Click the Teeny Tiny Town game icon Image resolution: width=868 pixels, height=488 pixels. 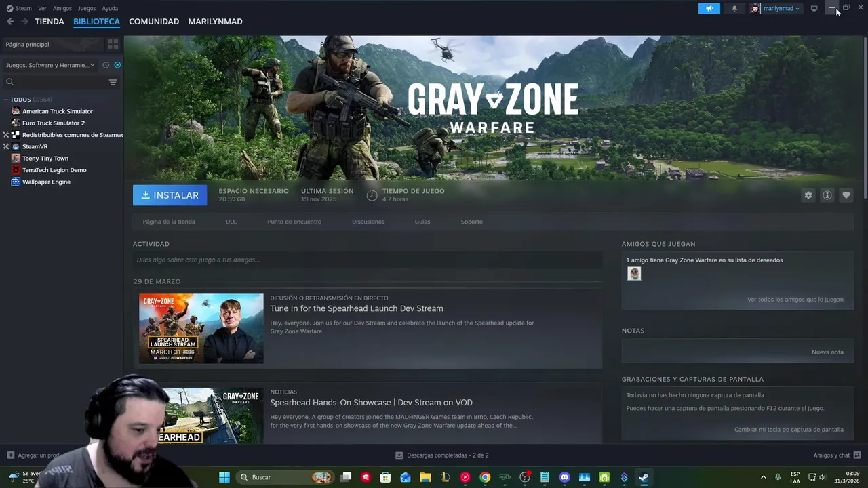click(16, 158)
